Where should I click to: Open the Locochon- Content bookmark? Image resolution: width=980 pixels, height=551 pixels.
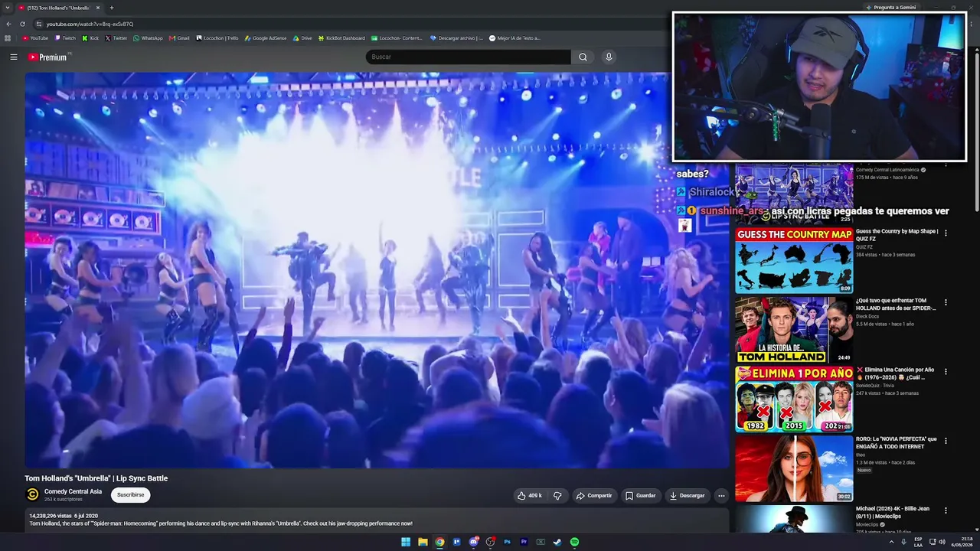coord(397,37)
